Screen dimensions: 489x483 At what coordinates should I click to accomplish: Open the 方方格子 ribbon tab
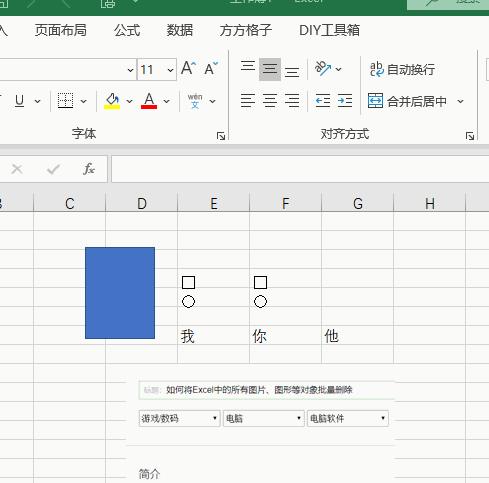coord(246,30)
